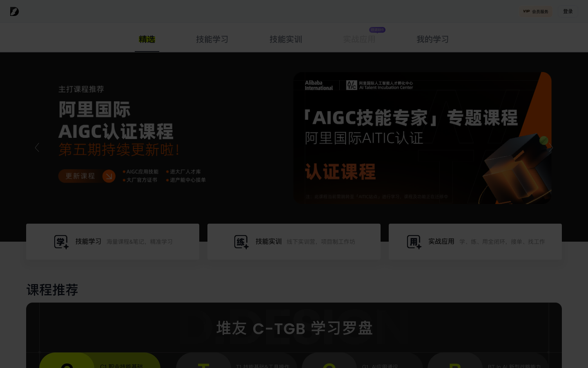Click the orange 认证课程 text in banner

[340, 172]
